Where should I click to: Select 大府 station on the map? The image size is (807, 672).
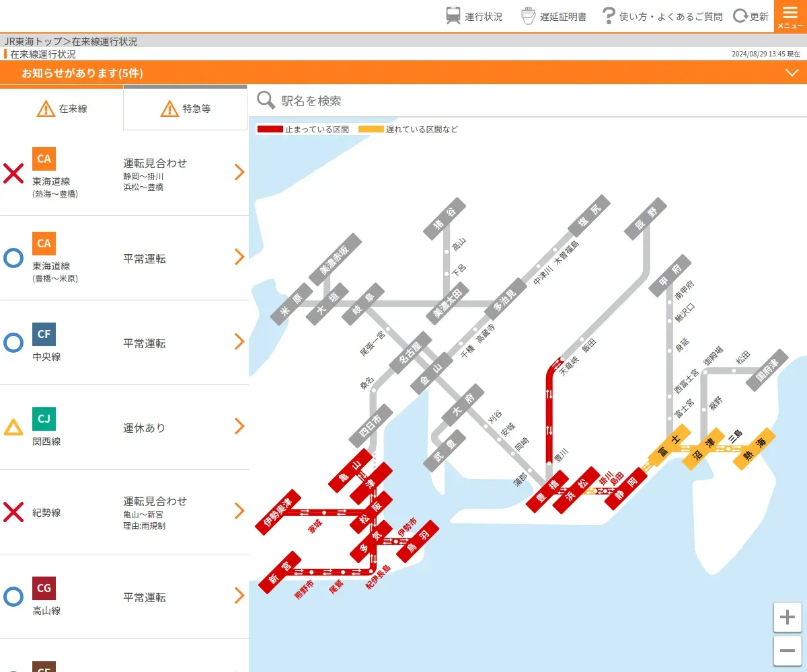point(463,405)
